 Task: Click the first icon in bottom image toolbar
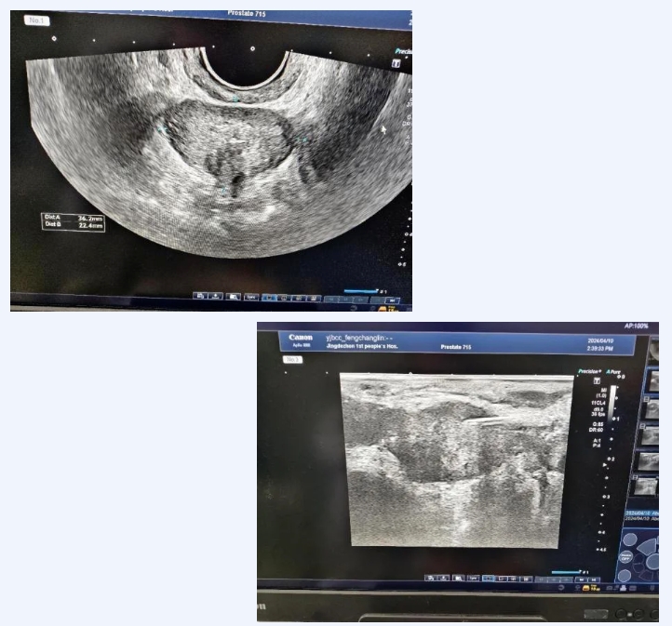click(433, 579)
